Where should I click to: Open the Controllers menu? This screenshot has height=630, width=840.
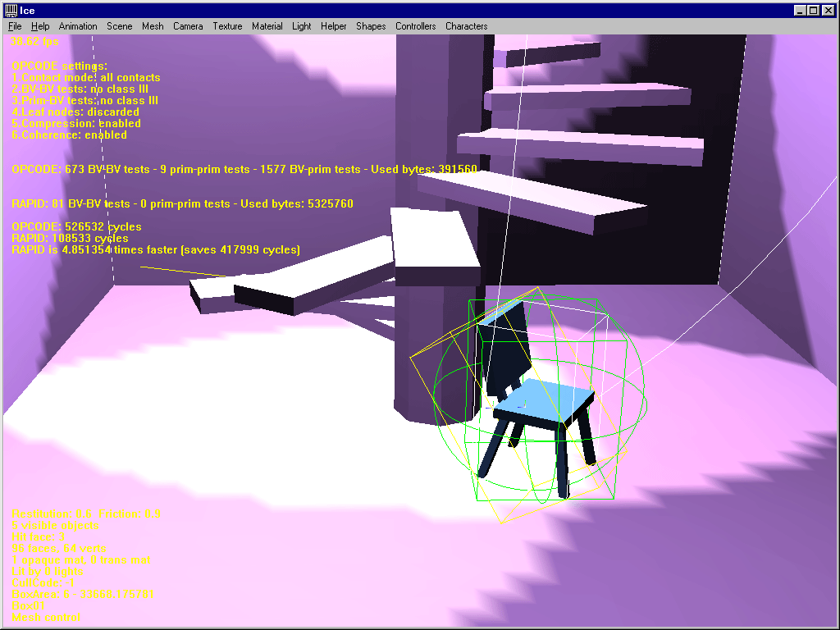[x=416, y=26]
